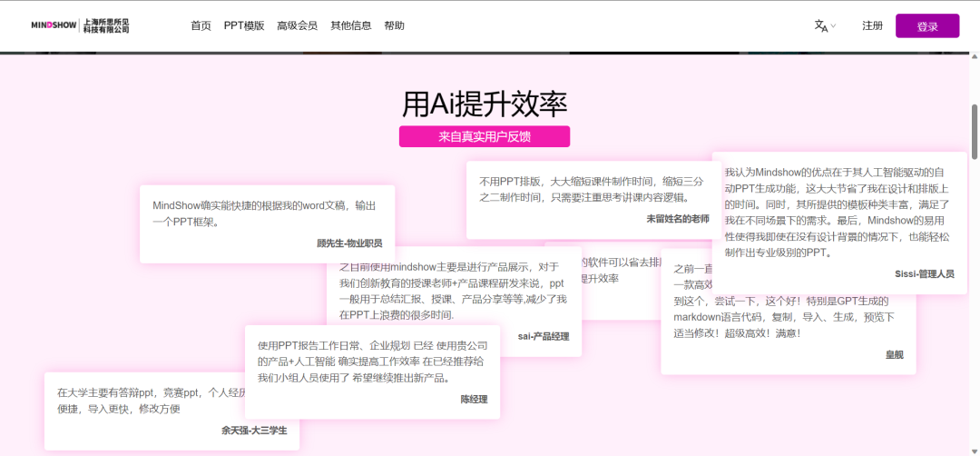Click the 用Ai提升效率 heading

click(485, 104)
